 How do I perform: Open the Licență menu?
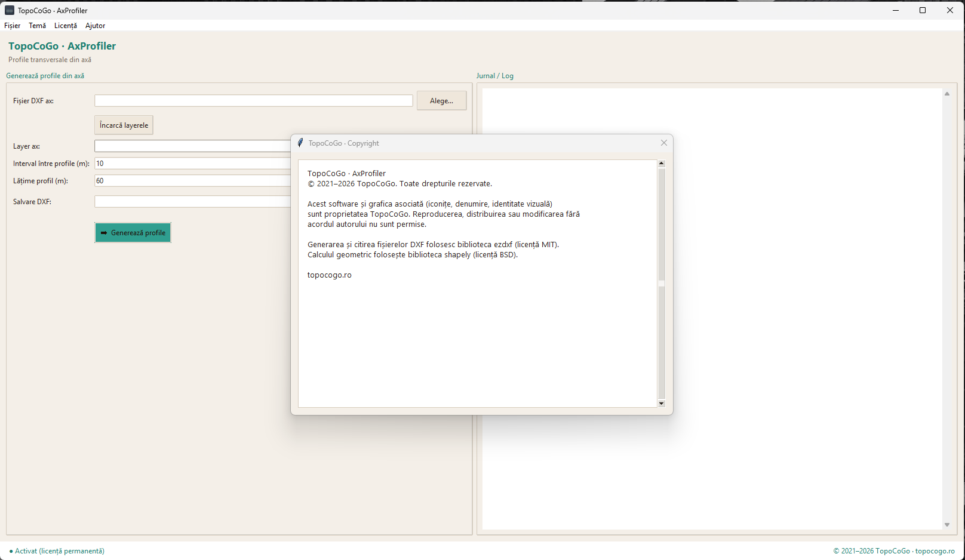click(66, 26)
